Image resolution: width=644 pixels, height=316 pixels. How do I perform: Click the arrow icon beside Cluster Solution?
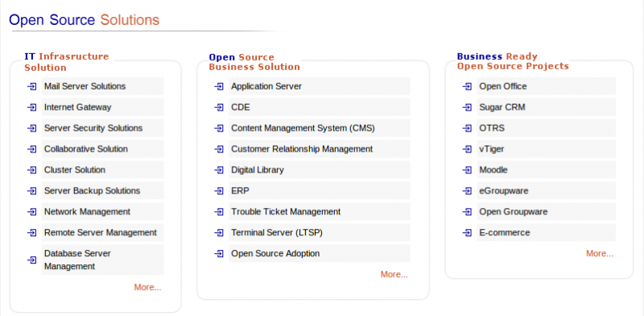pos(32,170)
